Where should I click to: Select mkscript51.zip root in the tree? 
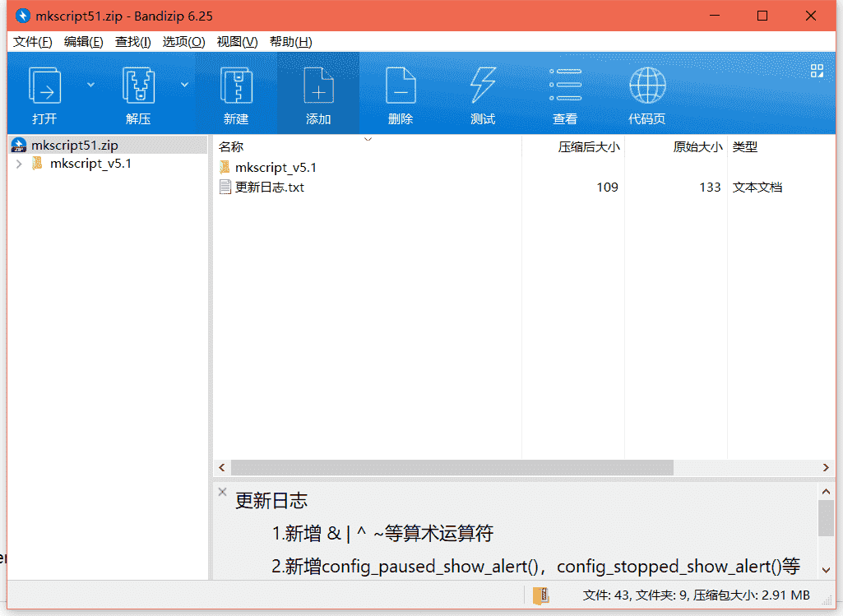[108, 145]
